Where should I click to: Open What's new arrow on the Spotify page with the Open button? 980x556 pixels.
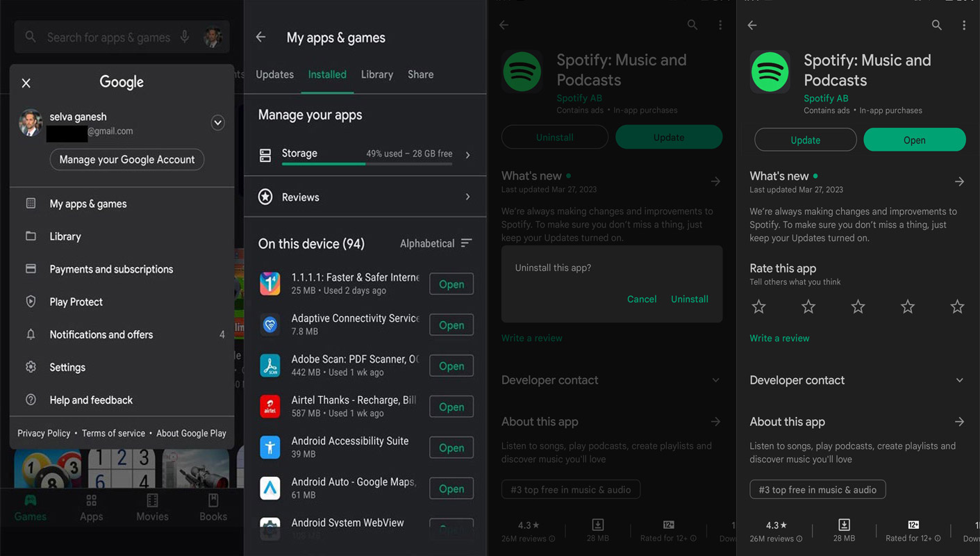coord(959,181)
